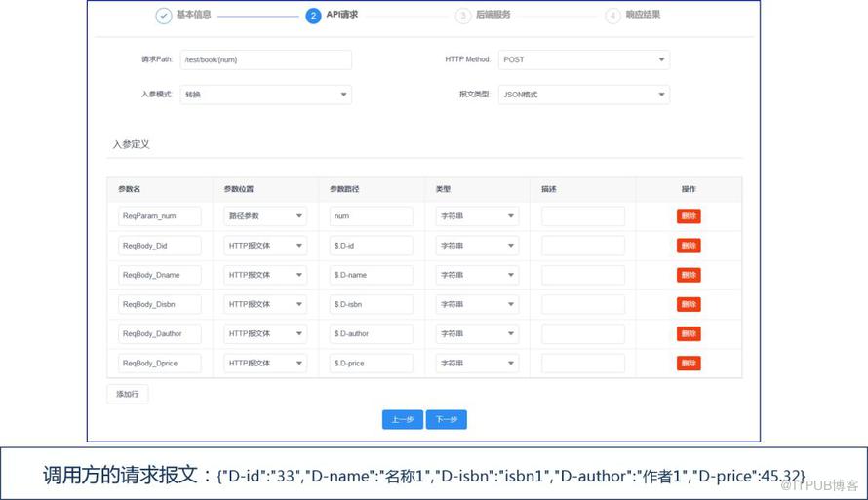Open the 字符串 type dropdown in ReqBody_Dprice row
Viewport: 868px width, 500px height.
477,363
